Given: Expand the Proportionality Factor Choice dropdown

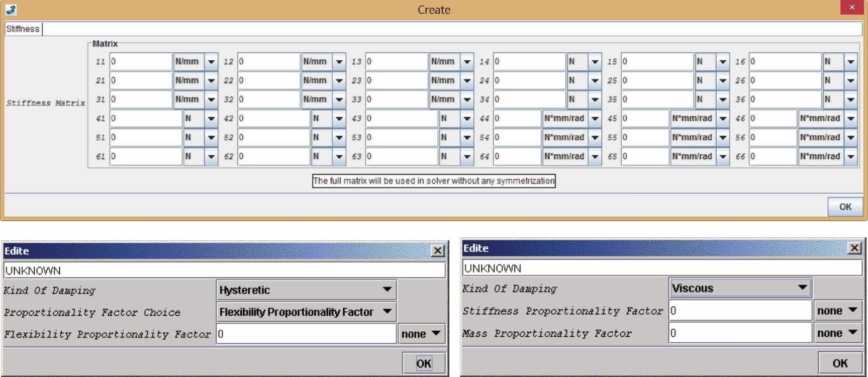Looking at the screenshot, I should (x=306, y=312).
